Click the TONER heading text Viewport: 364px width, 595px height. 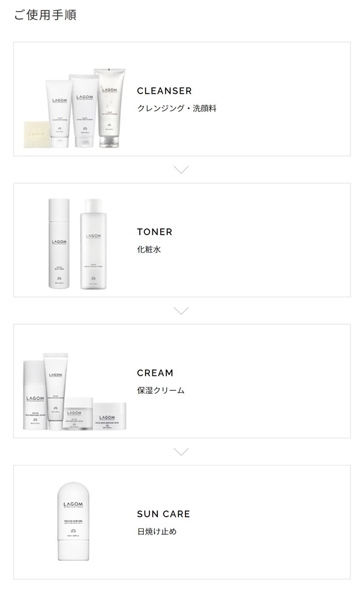pyautogui.click(x=154, y=232)
